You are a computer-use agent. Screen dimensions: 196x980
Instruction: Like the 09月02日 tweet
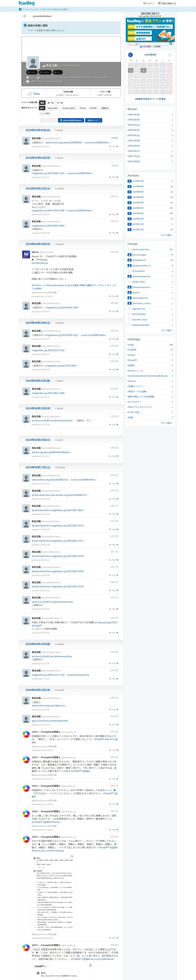pos(117,177)
